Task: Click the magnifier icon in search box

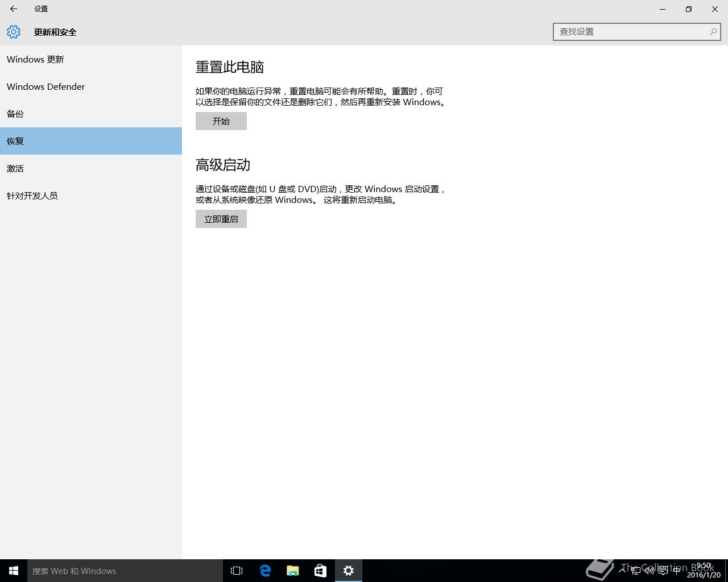Action: 713,32
